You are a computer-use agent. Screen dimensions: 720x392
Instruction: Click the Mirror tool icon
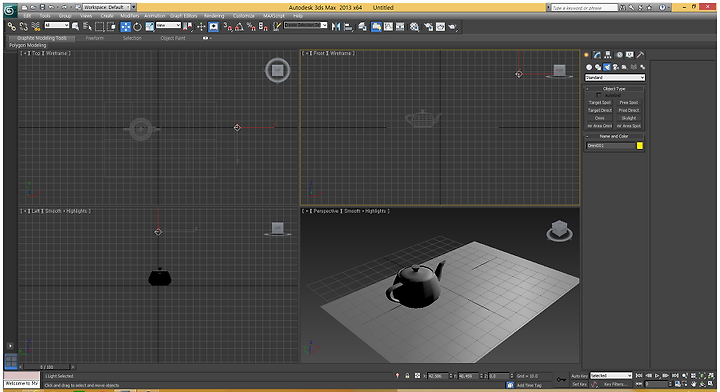[x=336, y=27]
